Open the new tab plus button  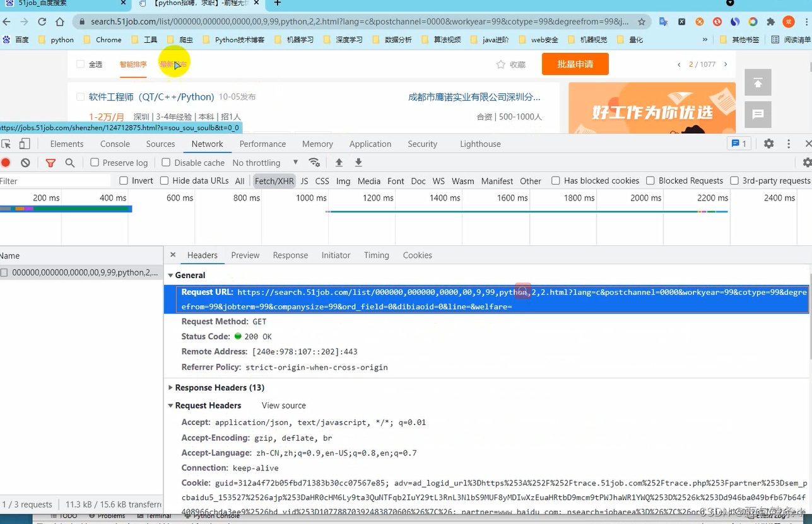[277, 3]
